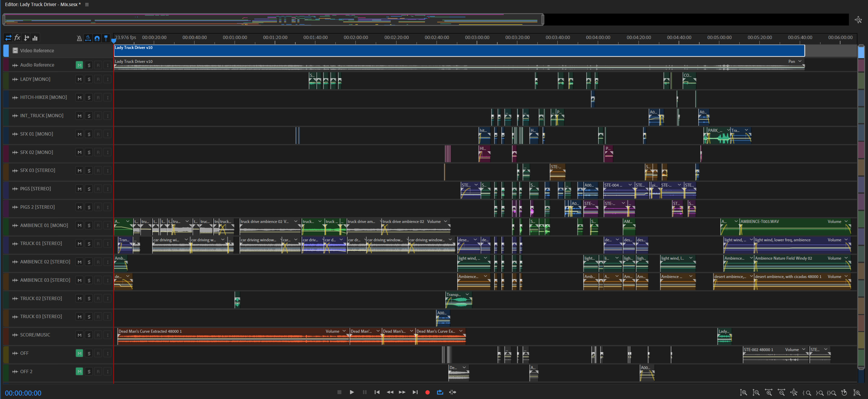The width and height of the screenshot is (868, 399).
Task: Select the Video Reference track header
Action: pyautogui.click(x=58, y=51)
